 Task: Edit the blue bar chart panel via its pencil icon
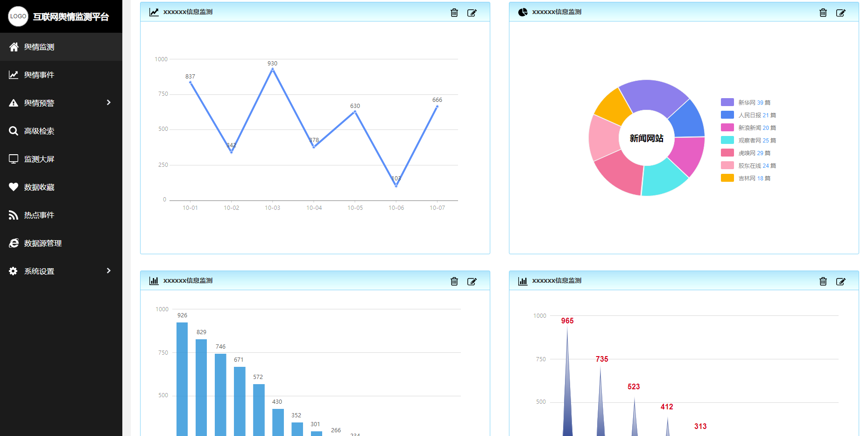[472, 281]
